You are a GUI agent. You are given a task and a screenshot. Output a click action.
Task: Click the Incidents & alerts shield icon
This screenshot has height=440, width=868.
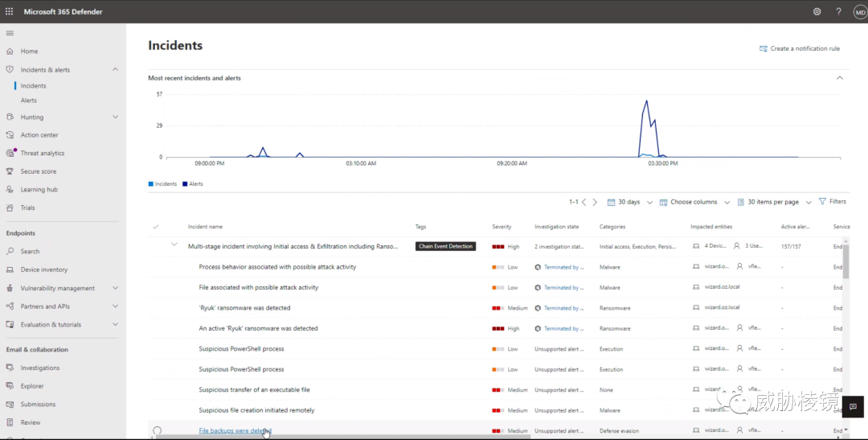(10, 69)
